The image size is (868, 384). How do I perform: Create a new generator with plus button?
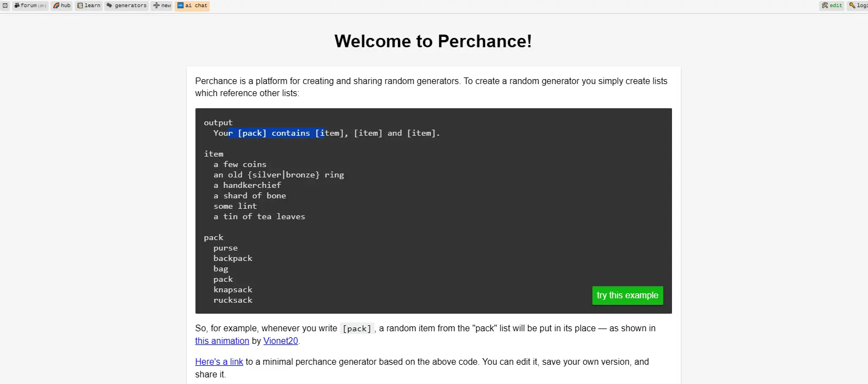(162, 5)
